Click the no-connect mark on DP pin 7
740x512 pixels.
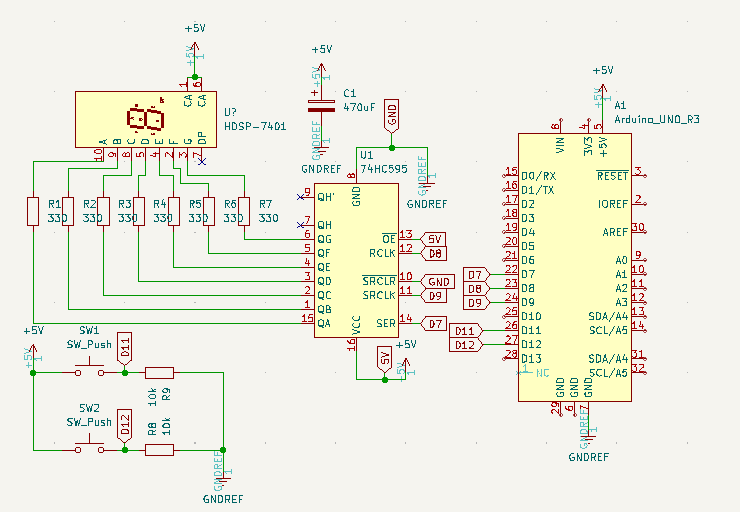[202, 162]
